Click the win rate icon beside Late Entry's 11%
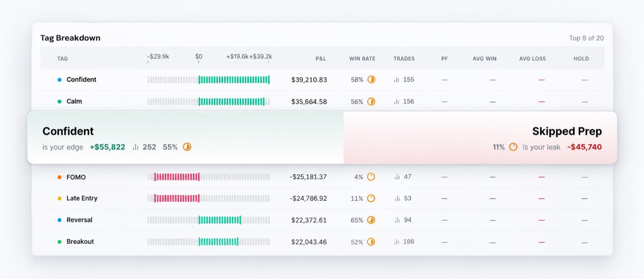Image resolution: width=644 pixels, height=279 pixels. pyautogui.click(x=371, y=198)
